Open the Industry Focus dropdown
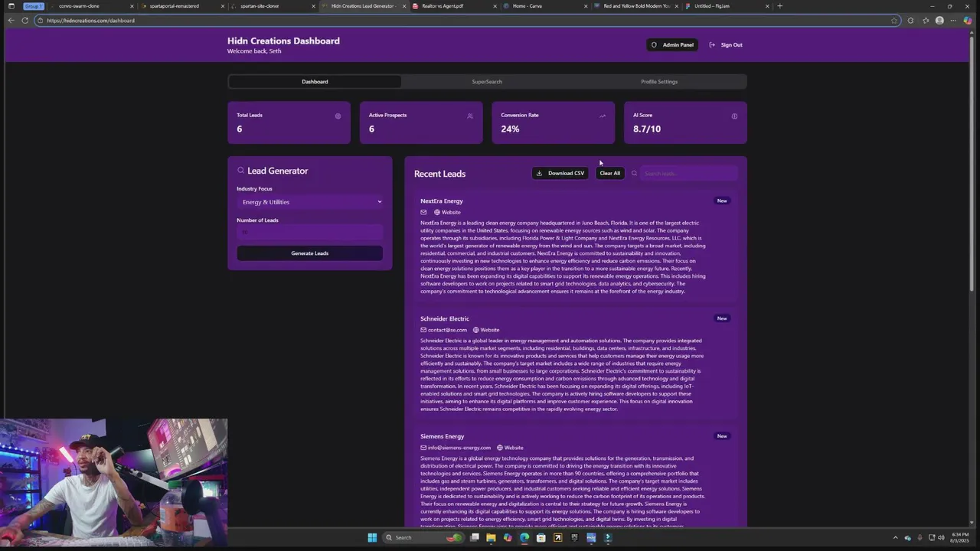This screenshot has height=551, width=980. (309, 202)
